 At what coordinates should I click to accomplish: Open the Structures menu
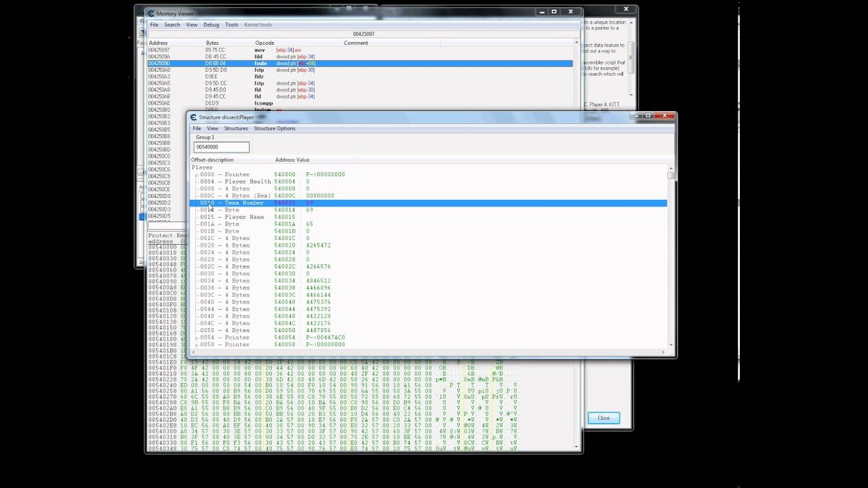(x=236, y=128)
